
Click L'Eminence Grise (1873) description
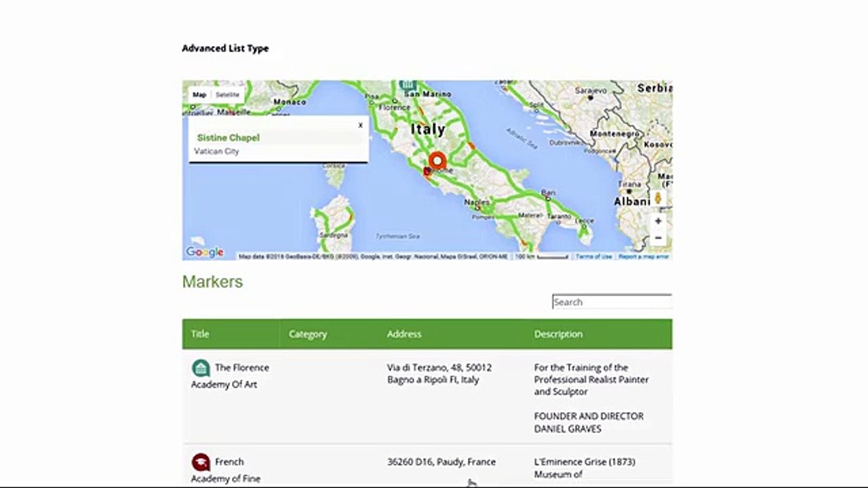[585, 462]
